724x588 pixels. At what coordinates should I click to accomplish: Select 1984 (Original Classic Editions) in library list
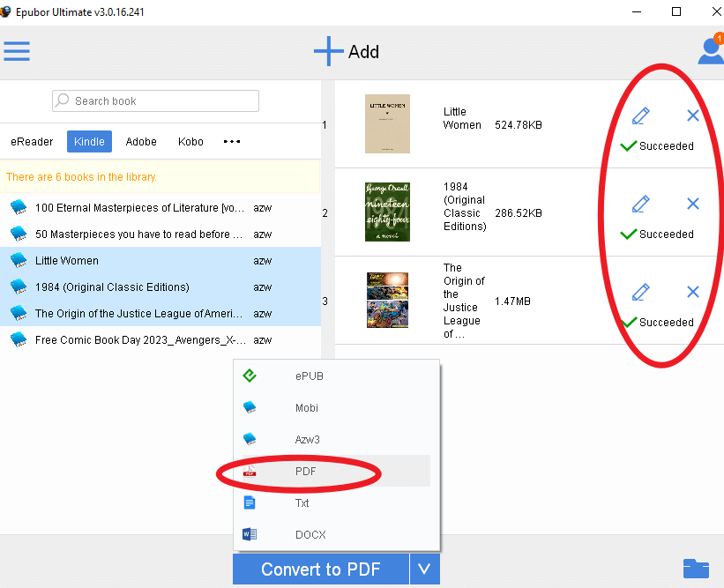[x=160, y=287]
